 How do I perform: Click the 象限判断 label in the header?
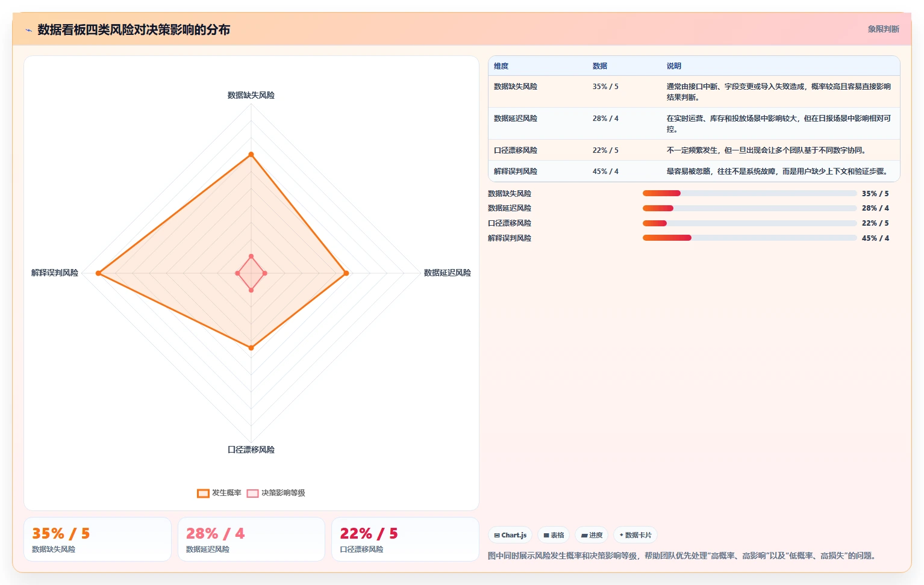pyautogui.click(x=883, y=29)
